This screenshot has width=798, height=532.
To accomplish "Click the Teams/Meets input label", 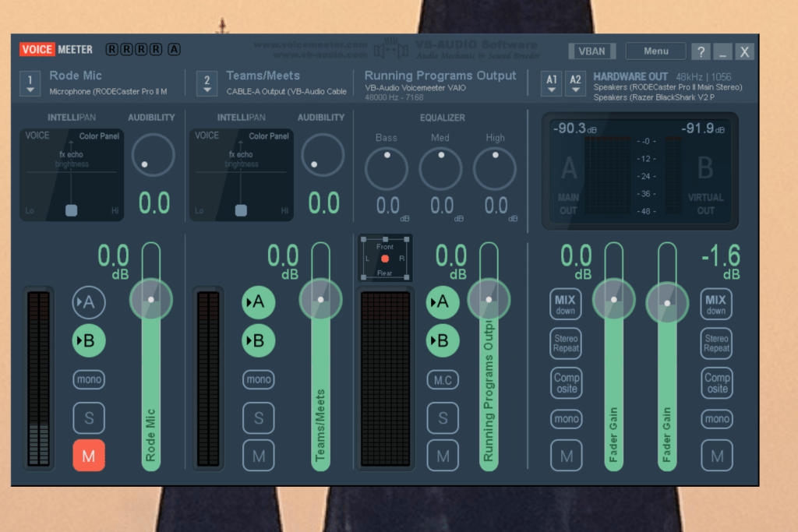I will tap(263, 76).
